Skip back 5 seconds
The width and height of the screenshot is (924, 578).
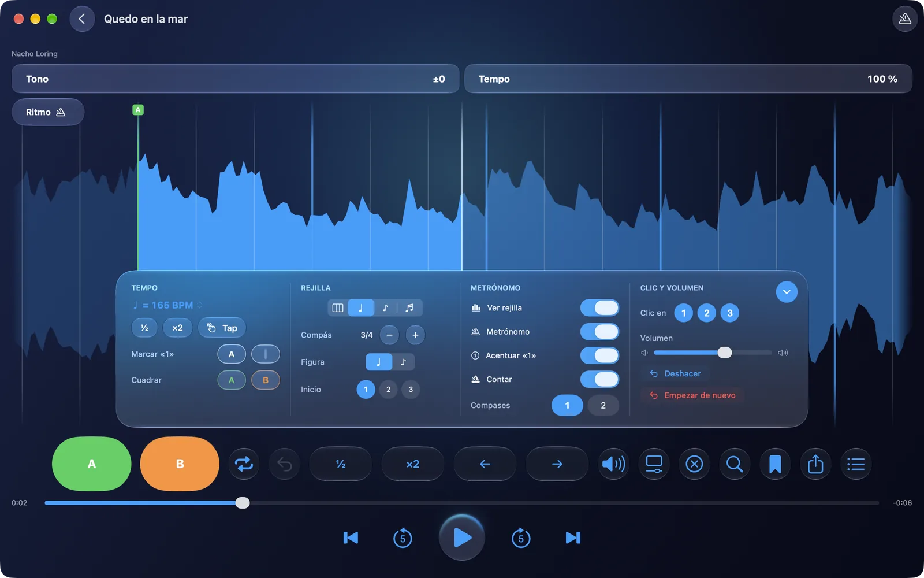(403, 538)
